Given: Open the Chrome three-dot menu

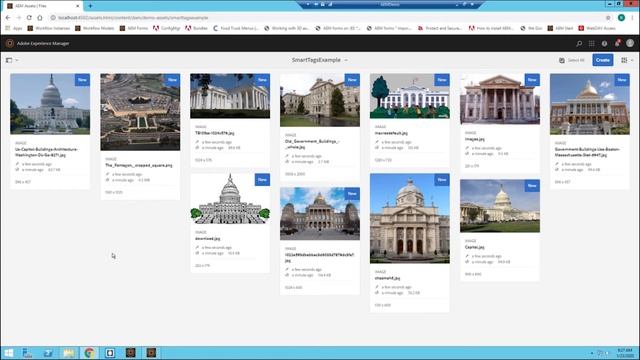Looking at the screenshot, I should pos(632,18).
